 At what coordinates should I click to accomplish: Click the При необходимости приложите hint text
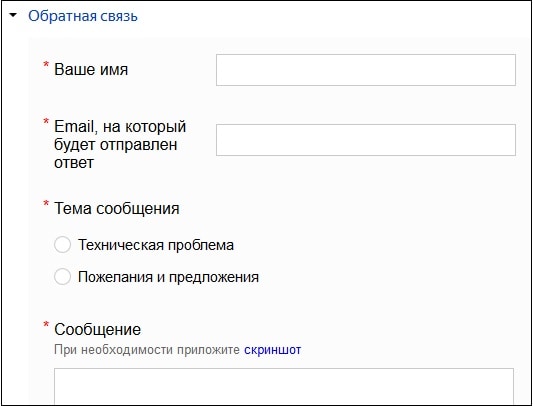click(x=147, y=350)
